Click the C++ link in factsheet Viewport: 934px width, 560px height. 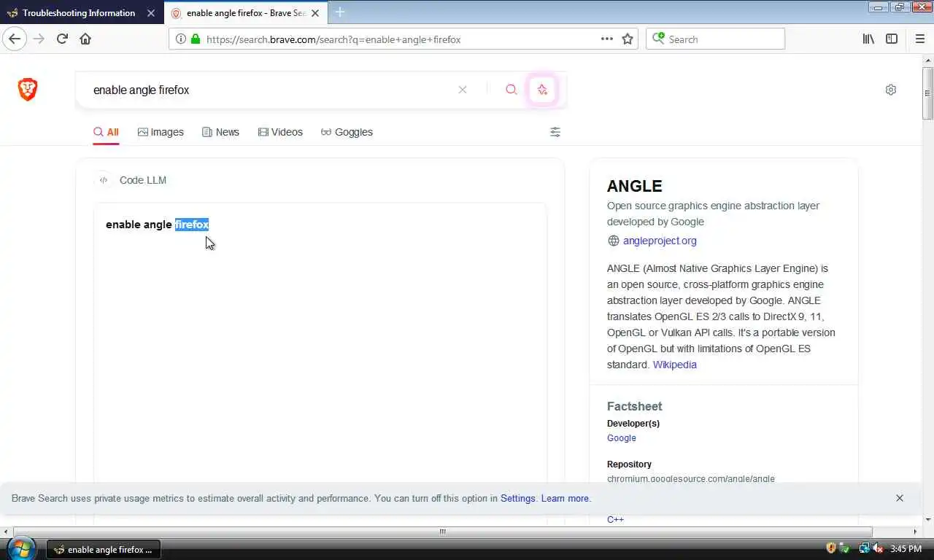click(615, 519)
